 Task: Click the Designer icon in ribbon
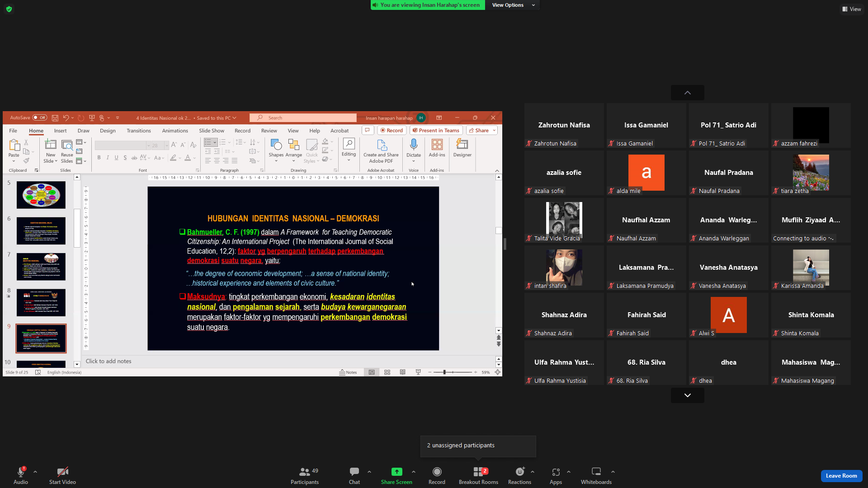462,144
